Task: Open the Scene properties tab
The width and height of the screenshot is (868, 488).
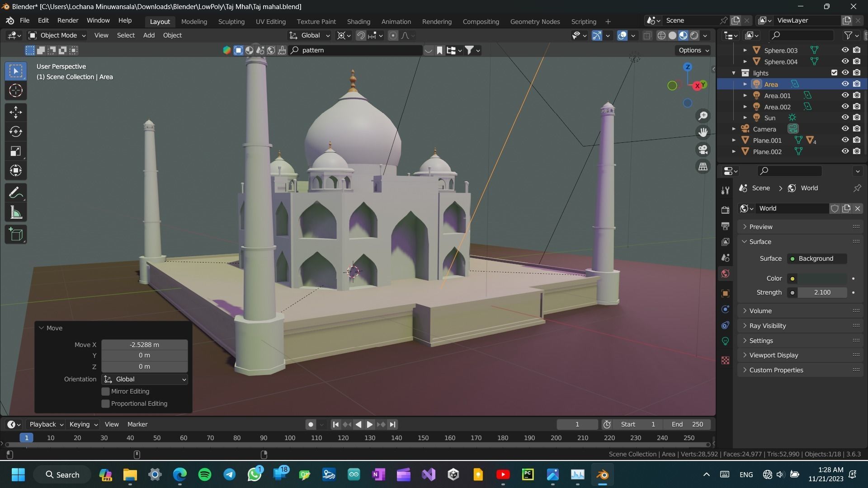Action: (x=726, y=258)
